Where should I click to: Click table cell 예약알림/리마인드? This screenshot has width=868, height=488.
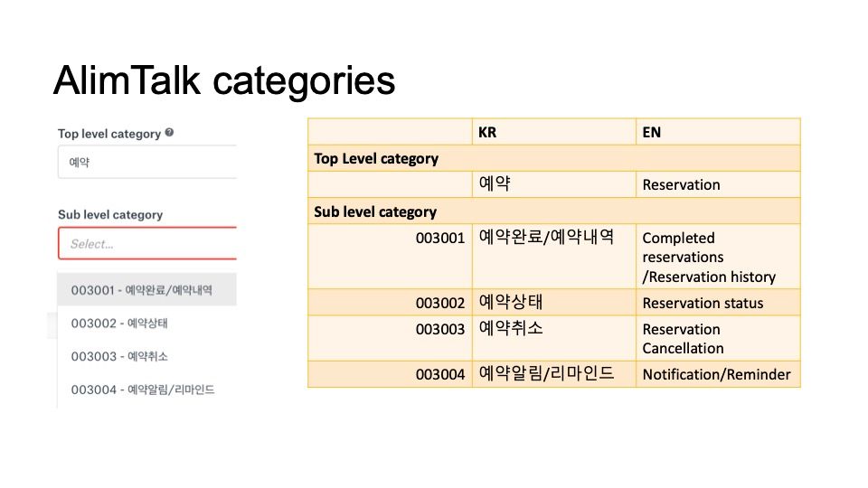[x=554, y=374]
